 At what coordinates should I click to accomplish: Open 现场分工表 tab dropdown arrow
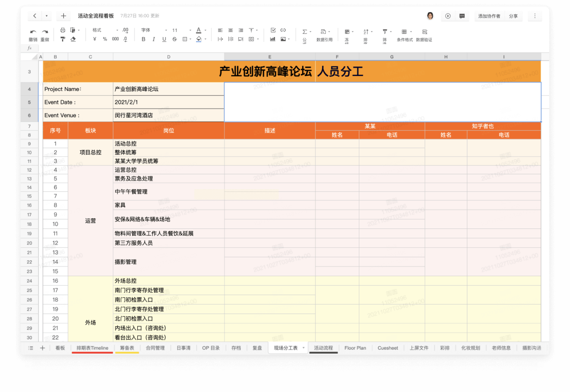304,348
